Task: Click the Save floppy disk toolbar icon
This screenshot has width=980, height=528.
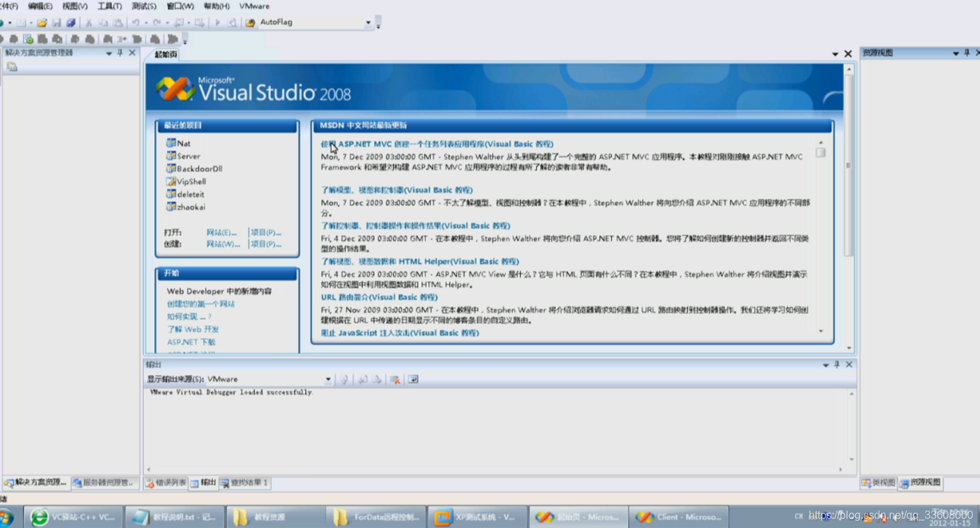Action: [57, 22]
